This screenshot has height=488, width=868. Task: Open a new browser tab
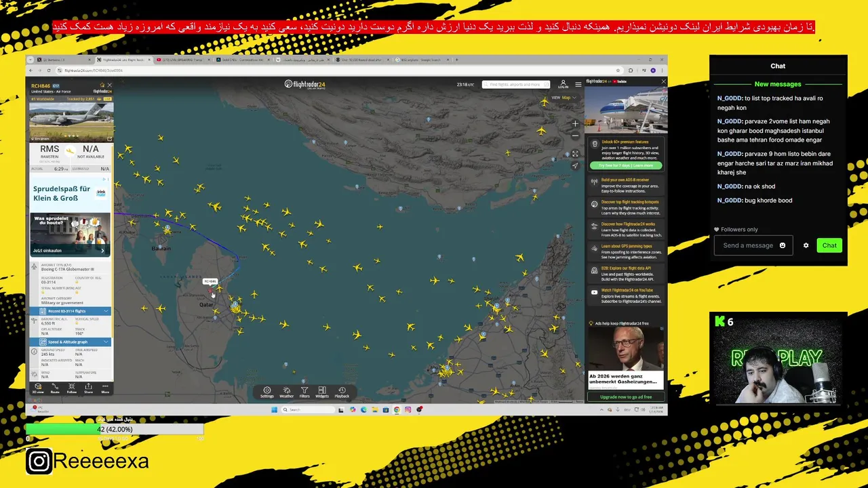click(x=456, y=60)
